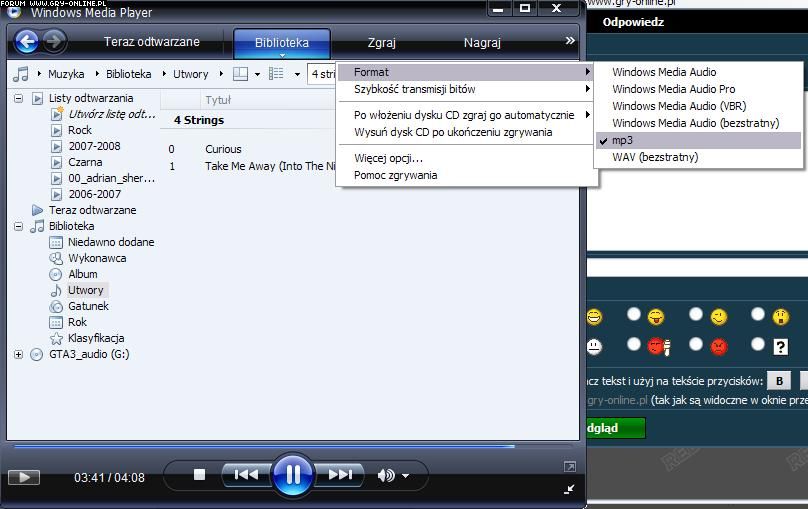Click the video toggle button at bottom left
Screen dimensions: 808x509
[x=24, y=478]
